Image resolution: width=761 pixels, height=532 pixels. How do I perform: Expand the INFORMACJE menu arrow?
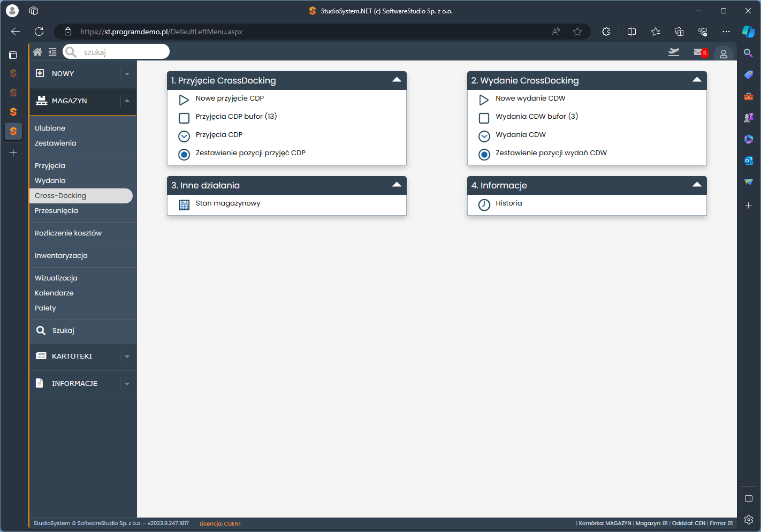pyautogui.click(x=127, y=384)
